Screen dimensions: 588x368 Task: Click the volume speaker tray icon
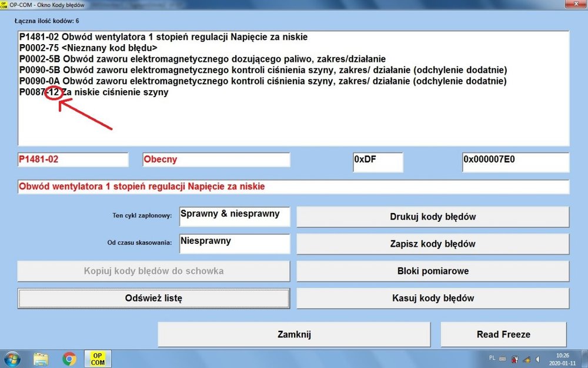(537, 359)
